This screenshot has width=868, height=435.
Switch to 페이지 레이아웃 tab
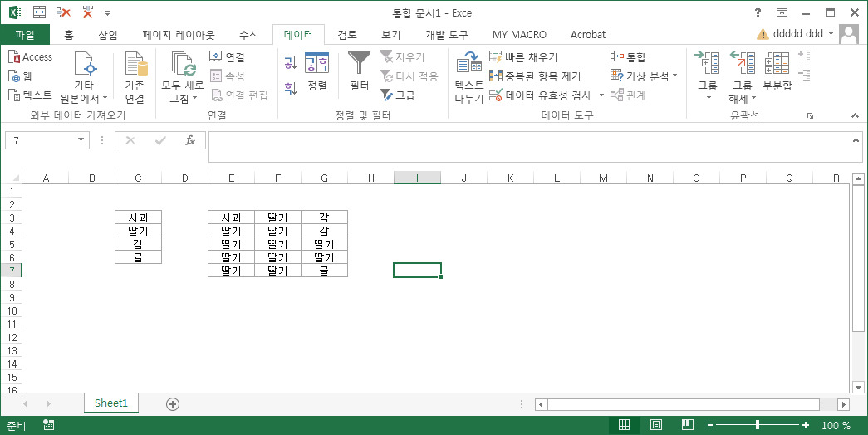(x=179, y=34)
